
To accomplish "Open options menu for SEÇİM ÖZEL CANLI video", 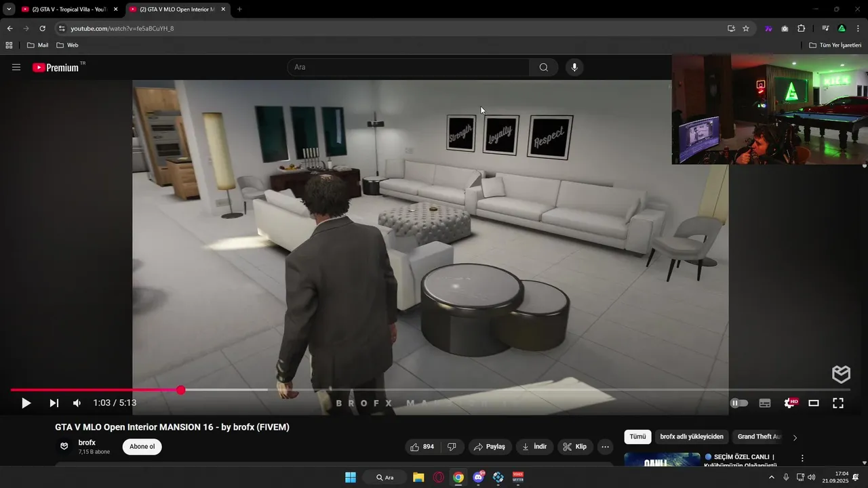I will 802,458.
